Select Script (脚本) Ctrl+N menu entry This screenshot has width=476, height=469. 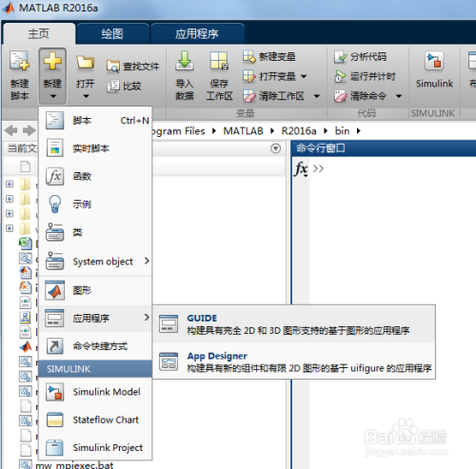pos(95,121)
